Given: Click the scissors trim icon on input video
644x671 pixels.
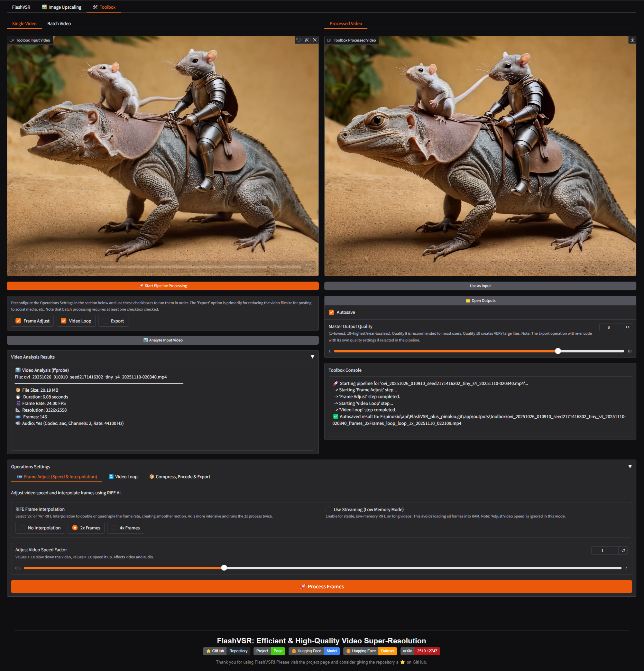Looking at the screenshot, I should point(307,40).
